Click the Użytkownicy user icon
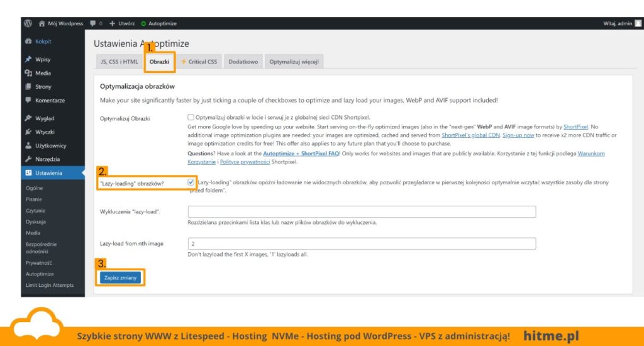 coord(28,145)
